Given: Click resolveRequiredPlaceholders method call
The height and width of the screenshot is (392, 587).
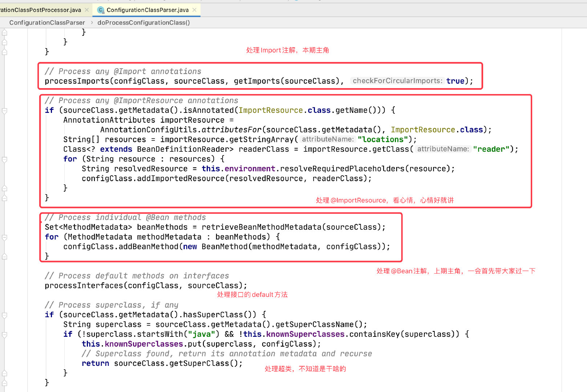Looking at the screenshot, I should click(342, 169).
